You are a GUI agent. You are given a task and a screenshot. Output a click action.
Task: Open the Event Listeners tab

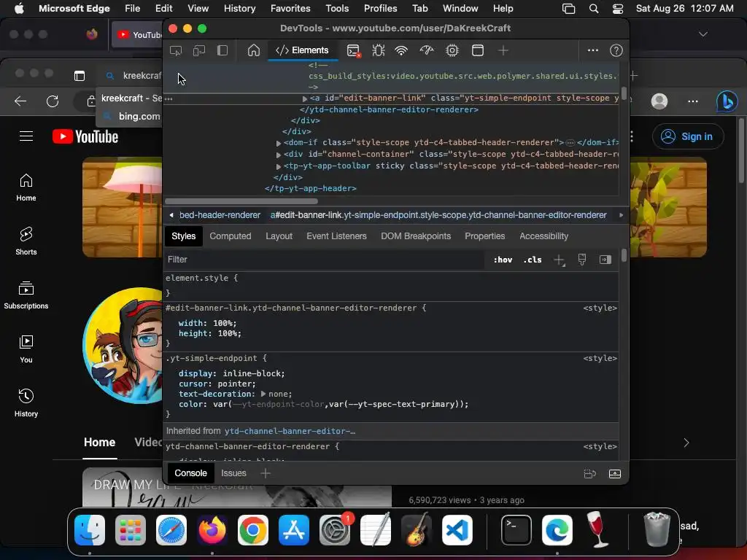click(x=336, y=236)
